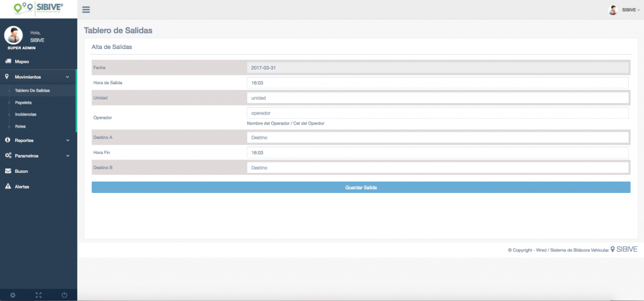
Task: Click the 'Destino A' label
Action: click(x=103, y=138)
